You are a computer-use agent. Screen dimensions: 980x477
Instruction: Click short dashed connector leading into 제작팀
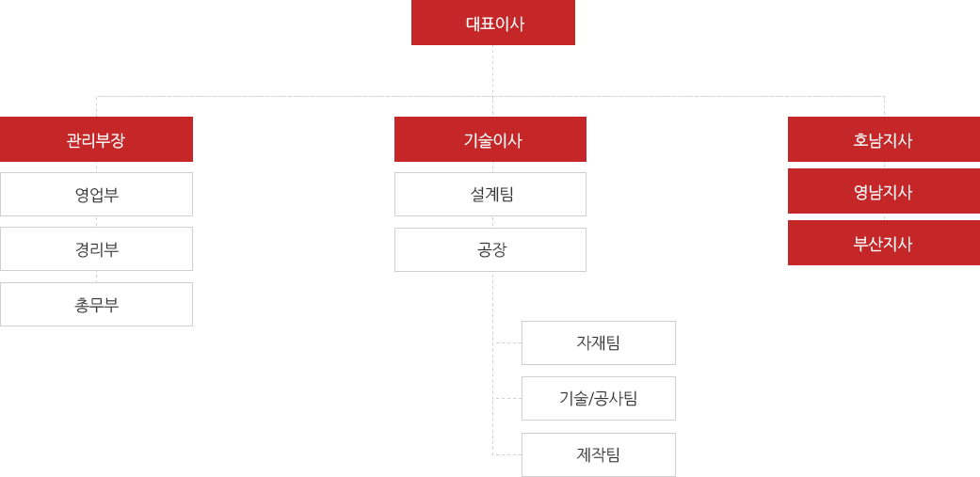[x=507, y=454]
